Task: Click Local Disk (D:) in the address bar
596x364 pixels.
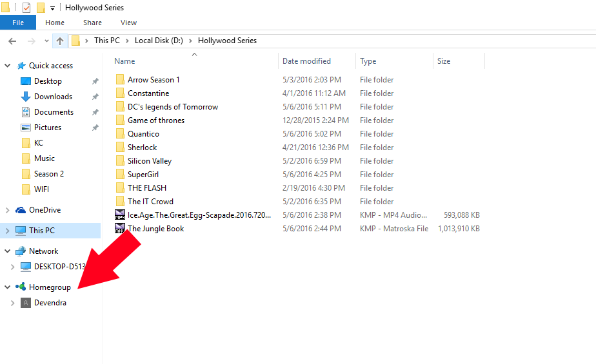Action: (x=159, y=41)
